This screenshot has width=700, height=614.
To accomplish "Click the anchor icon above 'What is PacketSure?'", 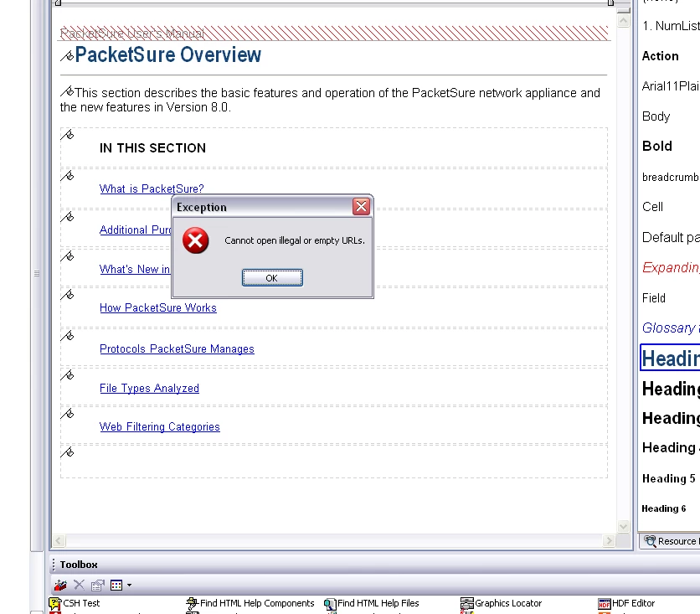I will pos(67,176).
